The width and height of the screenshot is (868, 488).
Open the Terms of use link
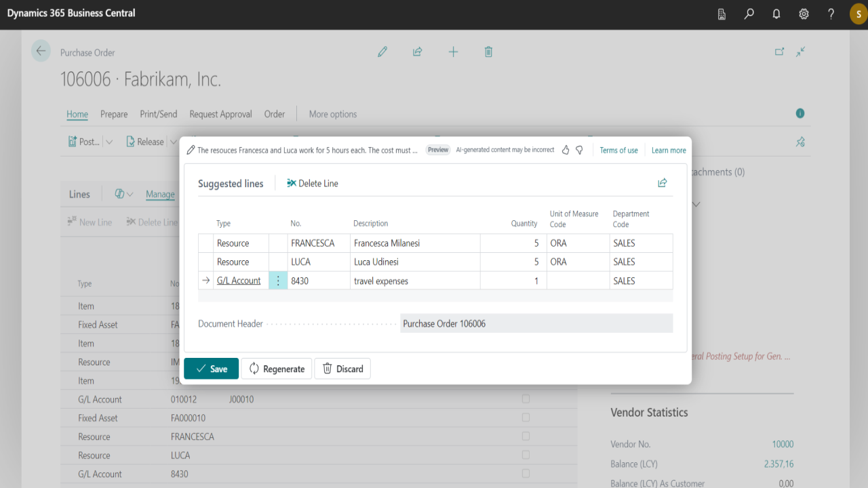click(x=618, y=150)
